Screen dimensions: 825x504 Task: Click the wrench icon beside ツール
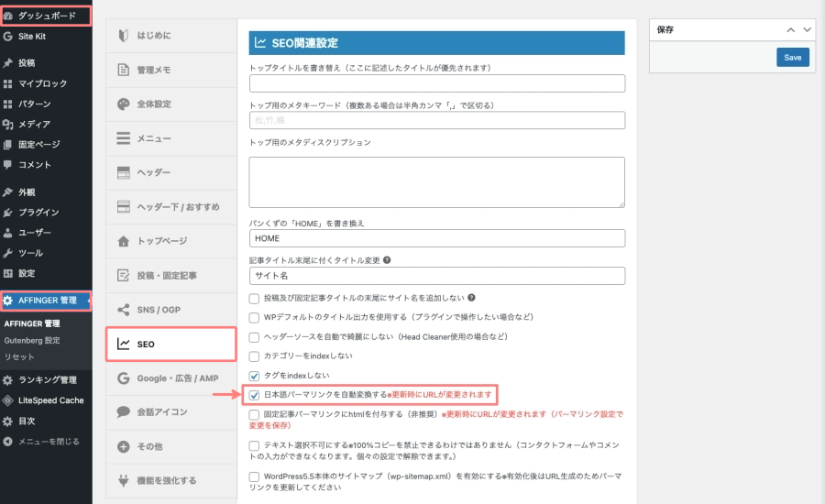point(8,253)
